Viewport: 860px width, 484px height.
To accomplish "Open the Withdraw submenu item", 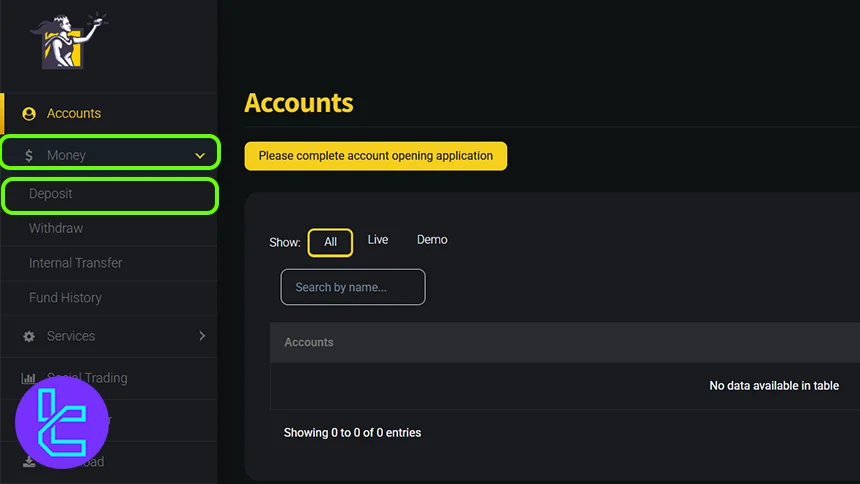I will coord(56,228).
